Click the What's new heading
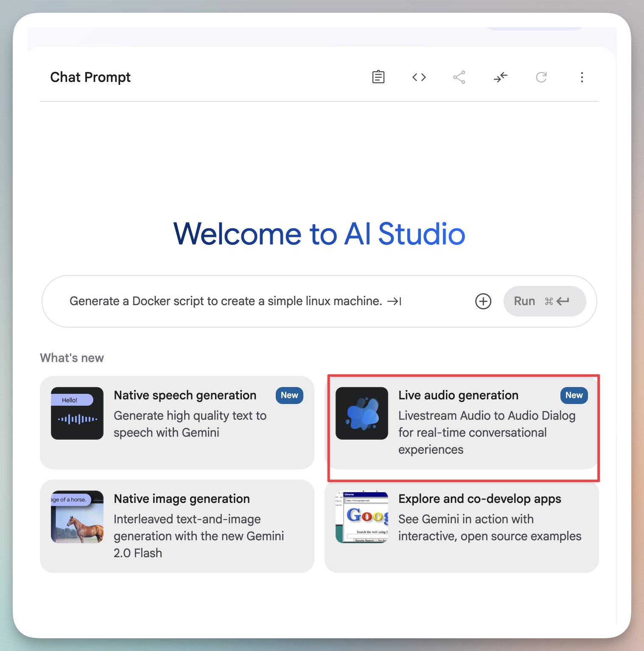The width and height of the screenshot is (644, 651). click(x=72, y=358)
